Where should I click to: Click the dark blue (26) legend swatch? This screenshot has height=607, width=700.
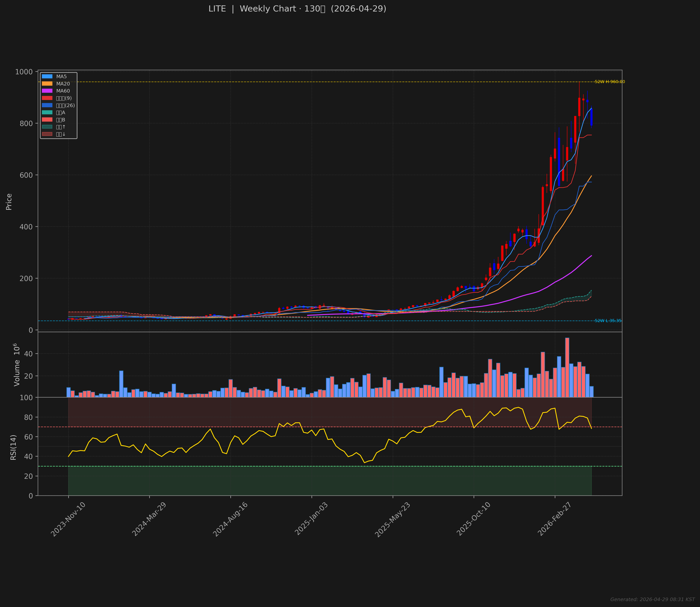point(47,105)
